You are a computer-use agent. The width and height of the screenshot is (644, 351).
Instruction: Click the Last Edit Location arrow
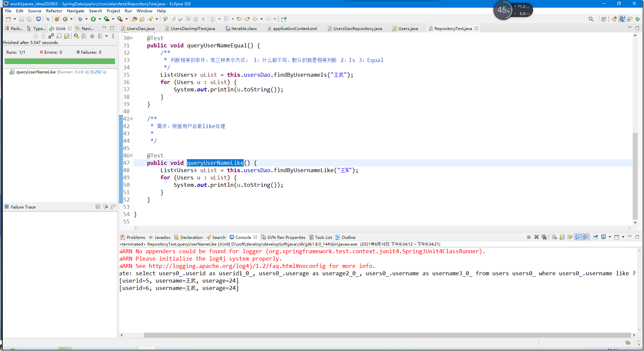(239, 19)
